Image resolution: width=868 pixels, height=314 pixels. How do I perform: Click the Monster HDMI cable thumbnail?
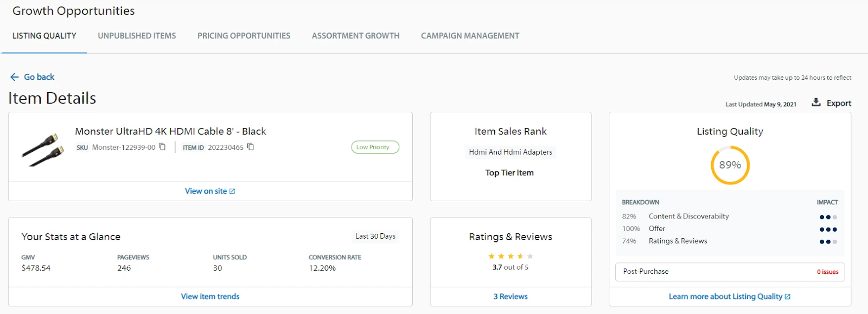click(x=42, y=150)
